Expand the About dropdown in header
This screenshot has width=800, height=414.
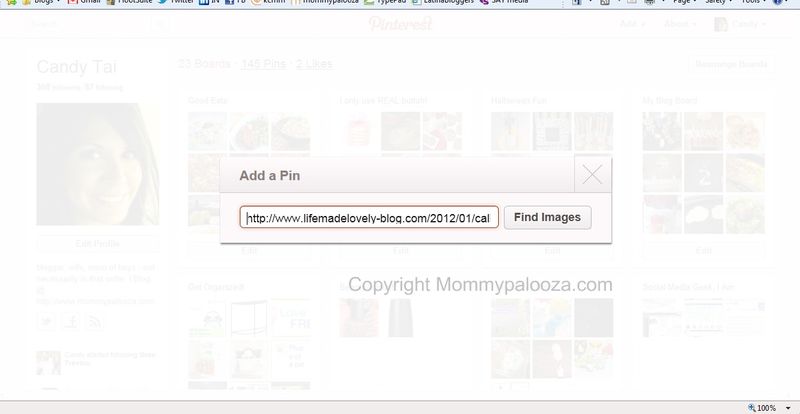pyautogui.click(x=679, y=24)
